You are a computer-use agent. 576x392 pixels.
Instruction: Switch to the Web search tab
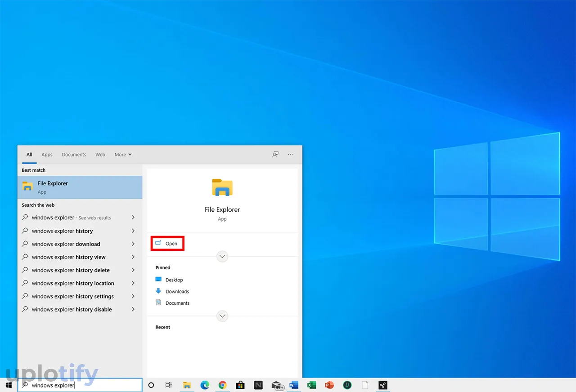click(100, 155)
